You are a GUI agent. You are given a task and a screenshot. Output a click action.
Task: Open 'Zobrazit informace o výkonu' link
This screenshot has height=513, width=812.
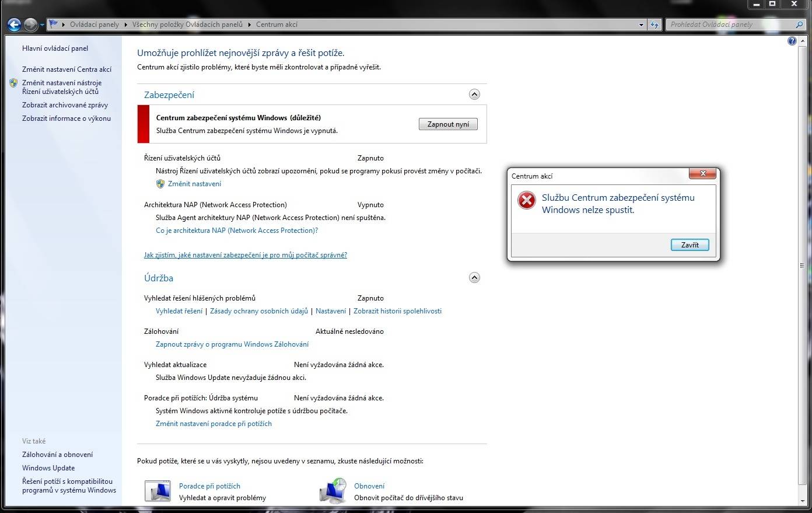coord(66,118)
